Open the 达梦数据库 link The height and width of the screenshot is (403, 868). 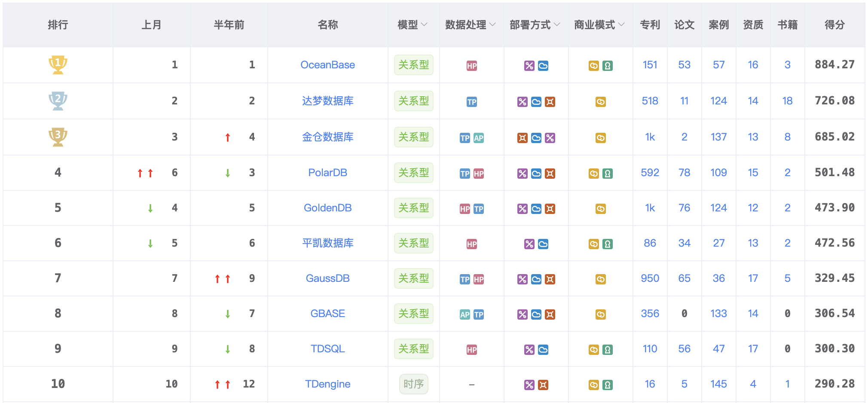click(328, 101)
